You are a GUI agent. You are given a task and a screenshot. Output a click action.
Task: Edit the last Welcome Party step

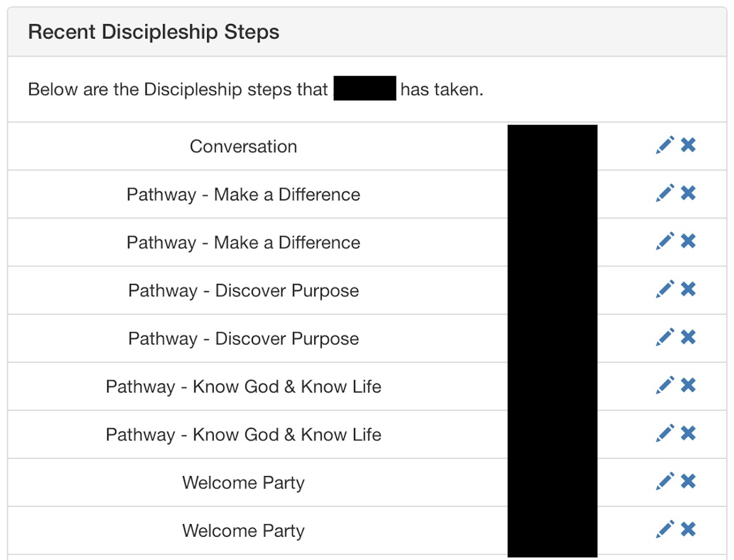(665, 529)
